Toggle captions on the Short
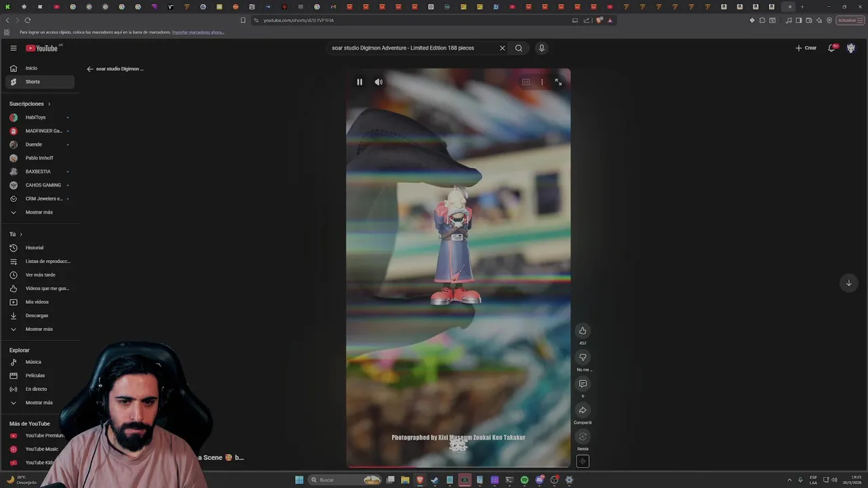This screenshot has height=488, width=868. click(x=526, y=82)
